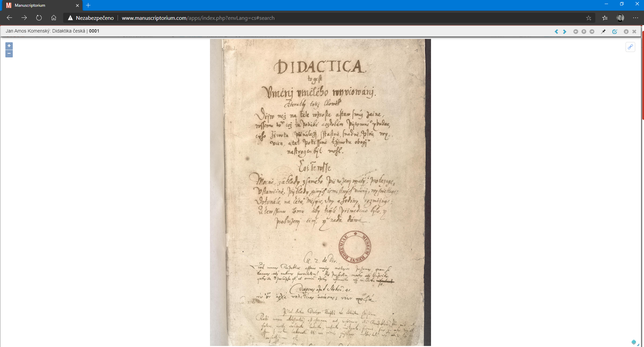Zoom out of manuscript with minus button
644x347 pixels.
(x=9, y=54)
